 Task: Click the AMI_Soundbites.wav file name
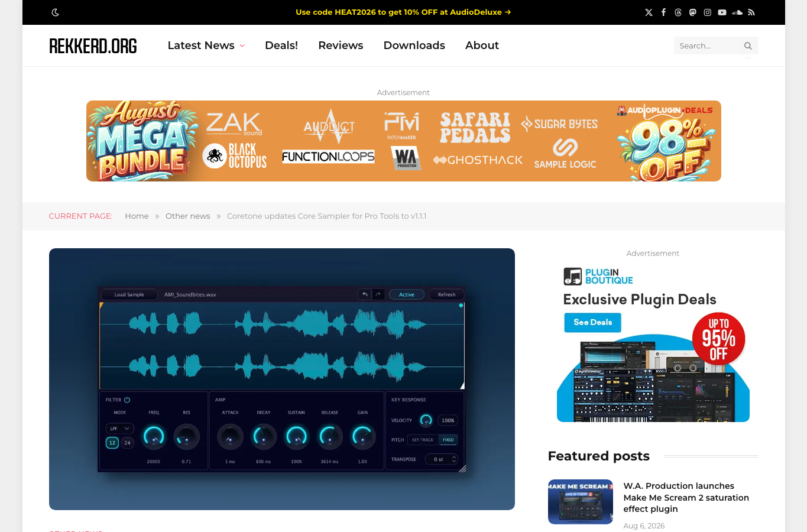[190, 294]
